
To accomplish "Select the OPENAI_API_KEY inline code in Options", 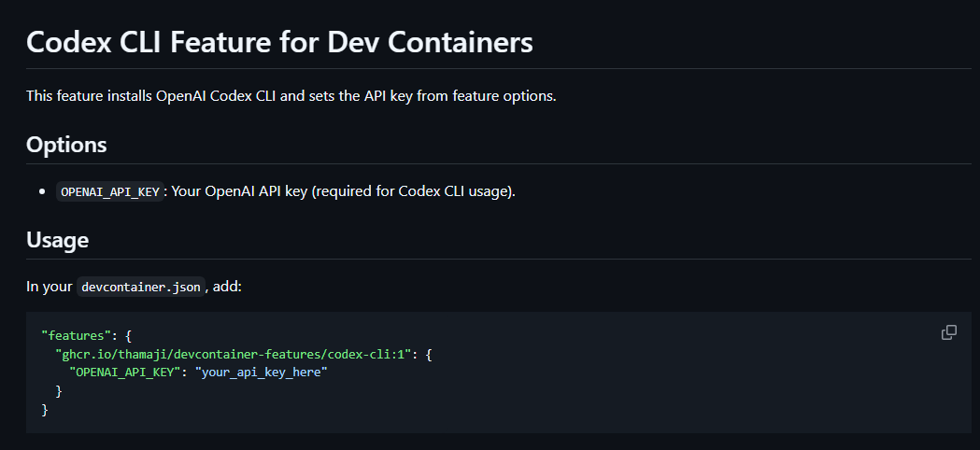I will tap(110, 191).
